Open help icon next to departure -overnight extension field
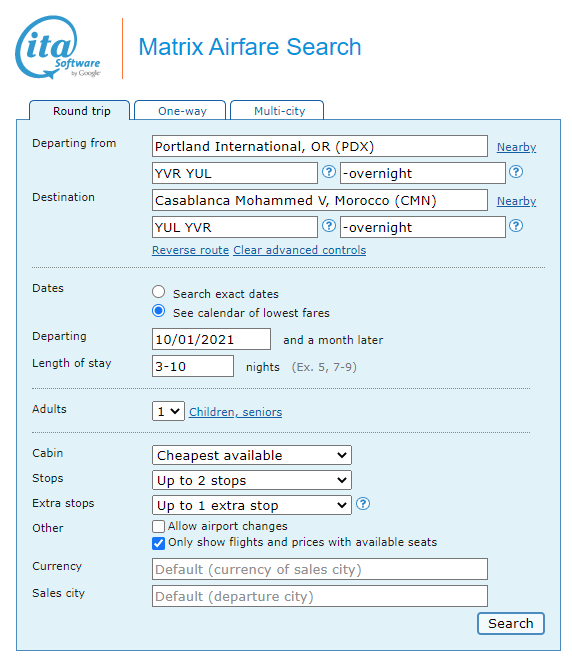Image resolution: width=572 pixels, height=665 pixels. pyautogui.click(x=516, y=172)
